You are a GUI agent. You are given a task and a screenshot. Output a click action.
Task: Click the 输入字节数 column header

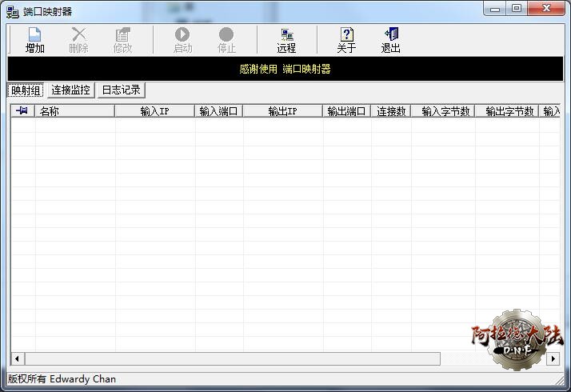(443, 111)
